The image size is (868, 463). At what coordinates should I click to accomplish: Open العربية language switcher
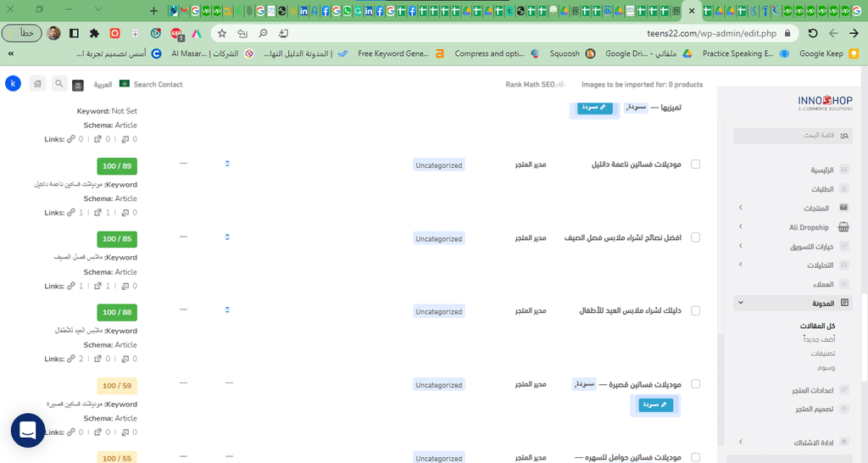tap(103, 85)
